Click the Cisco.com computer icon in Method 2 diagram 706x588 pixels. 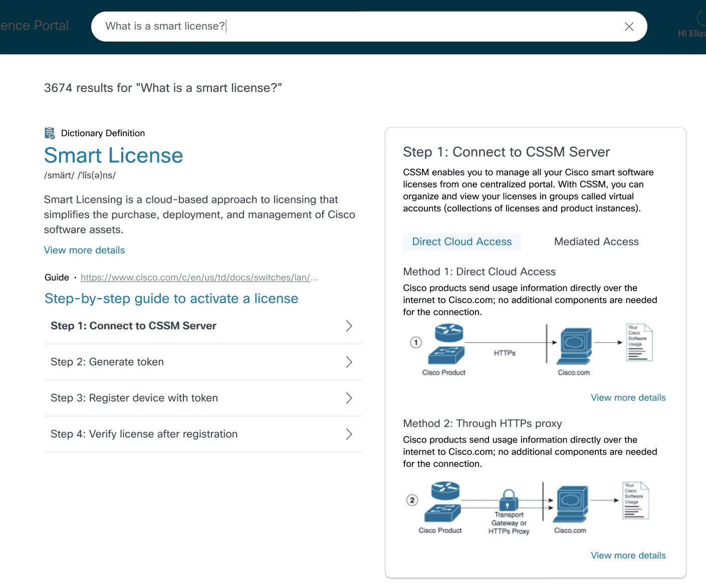(x=571, y=504)
